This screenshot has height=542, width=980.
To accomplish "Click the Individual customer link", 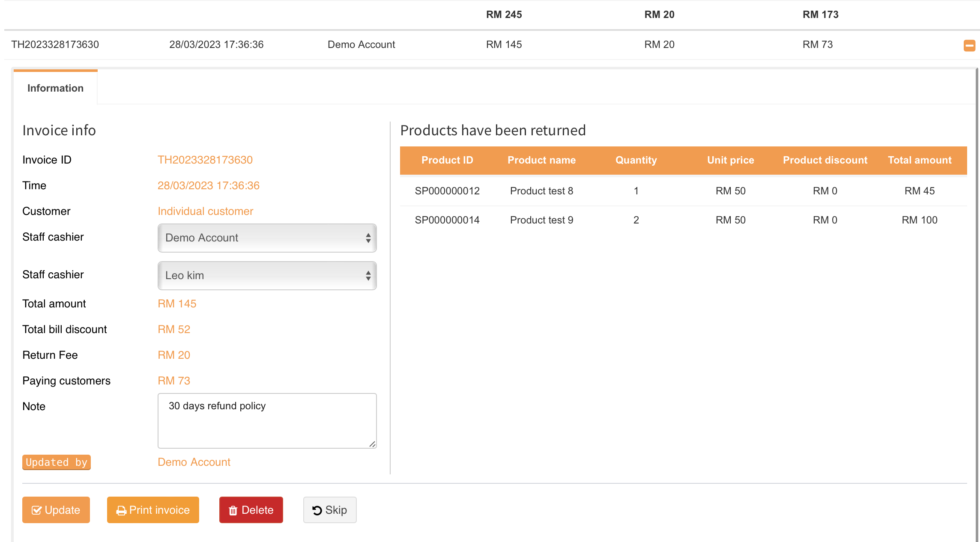I will (205, 211).
